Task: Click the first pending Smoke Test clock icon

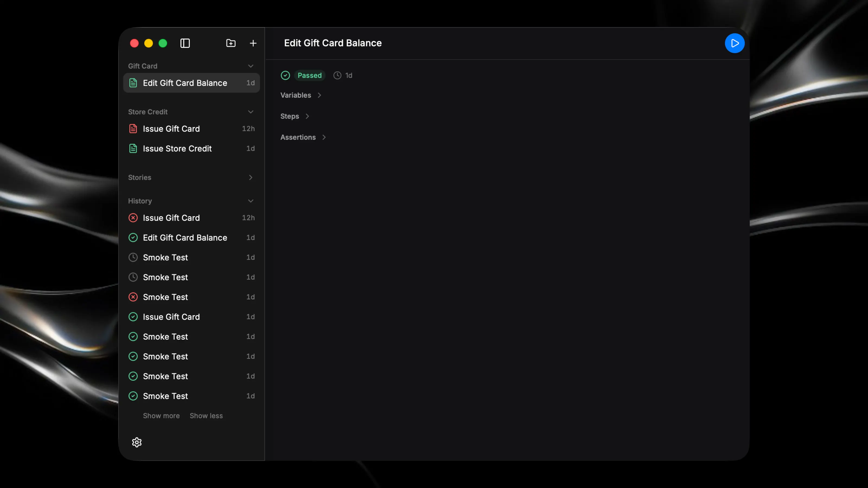Action: tap(133, 257)
